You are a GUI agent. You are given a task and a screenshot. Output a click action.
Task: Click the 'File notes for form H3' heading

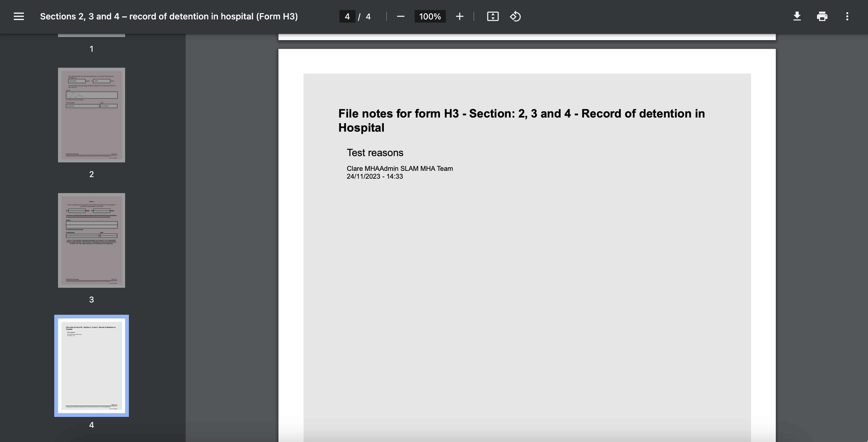pos(521,121)
